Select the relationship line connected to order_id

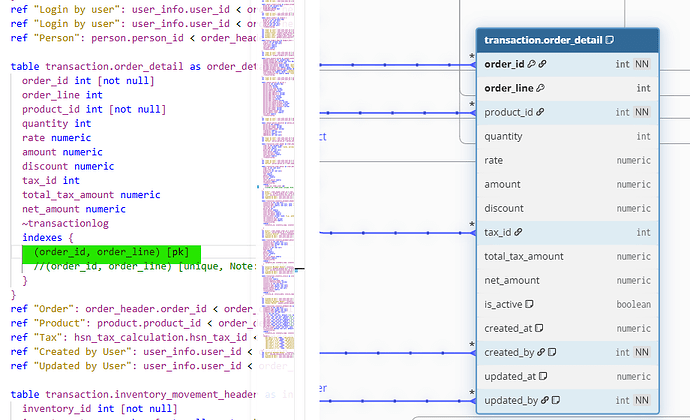point(397,65)
